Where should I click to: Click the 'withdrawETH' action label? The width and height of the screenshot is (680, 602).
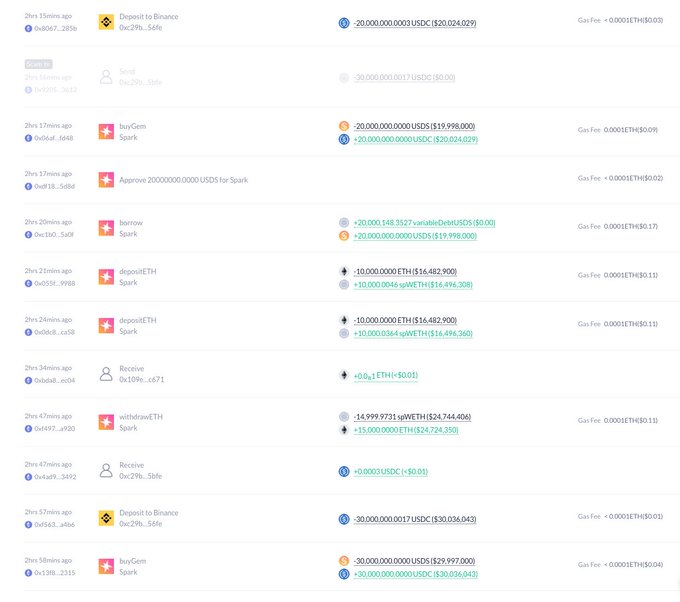141,417
